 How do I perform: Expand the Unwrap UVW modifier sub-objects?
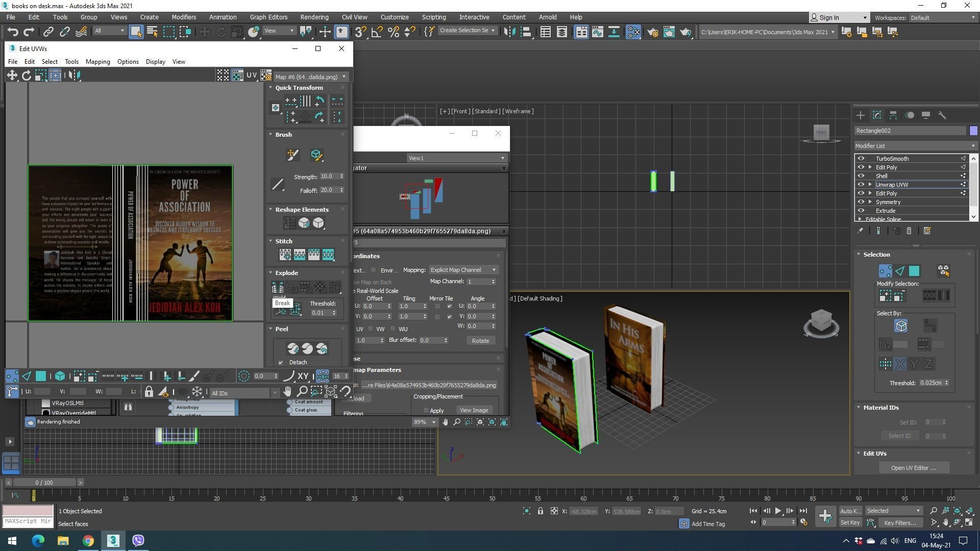click(870, 185)
